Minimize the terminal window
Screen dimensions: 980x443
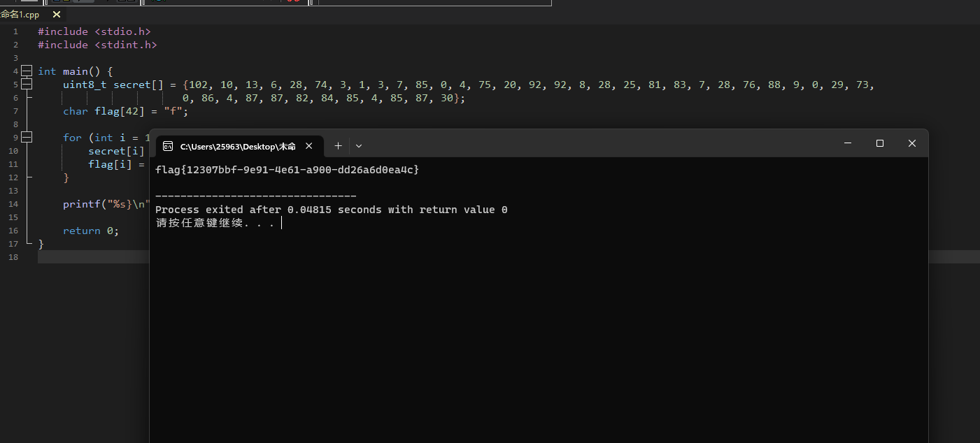click(848, 143)
